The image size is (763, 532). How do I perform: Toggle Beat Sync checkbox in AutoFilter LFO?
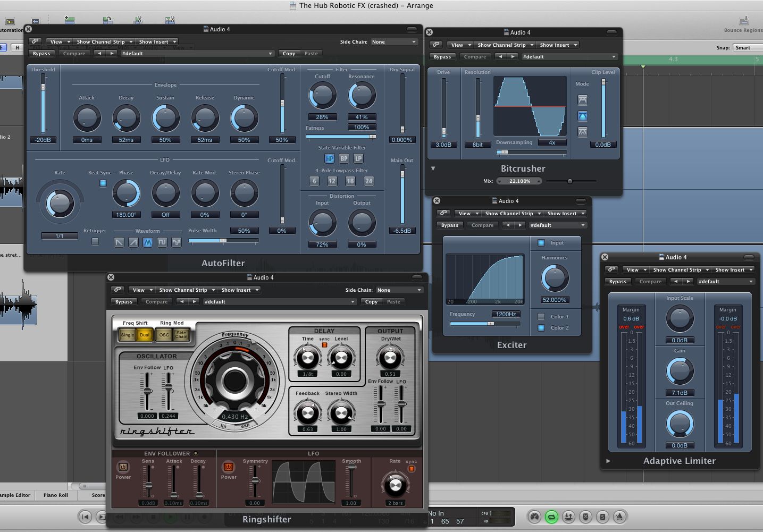pyautogui.click(x=103, y=183)
